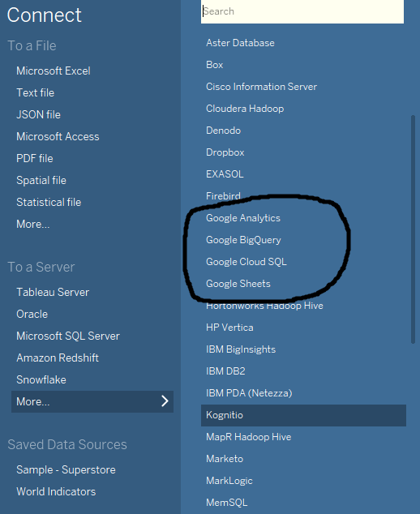Open More... under To a File
The width and height of the screenshot is (420, 514).
(33, 225)
